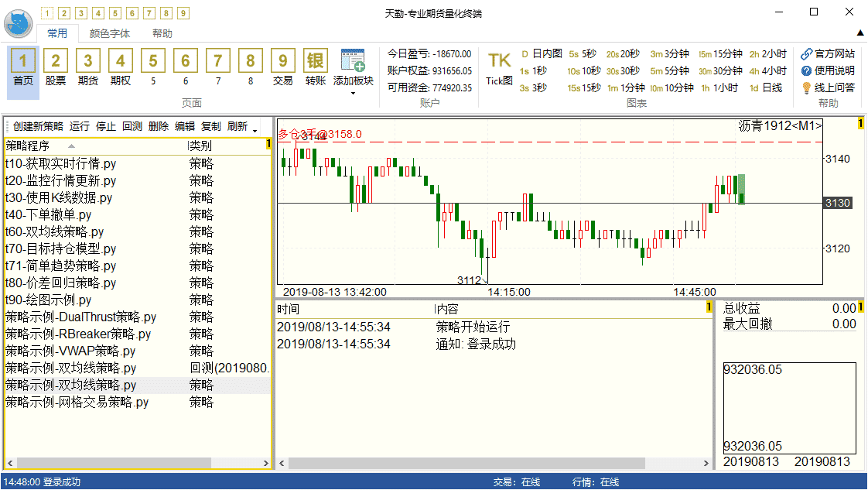868x490 pixels.
Task: Collapse the ribbon with the up arrow
Action: click(x=859, y=33)
